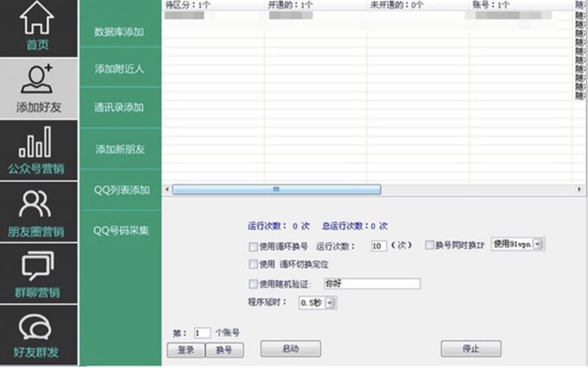This screenshot has width=588, height=368.
Task: Click the 待区分：1个 column header
Action: (188, 5)
